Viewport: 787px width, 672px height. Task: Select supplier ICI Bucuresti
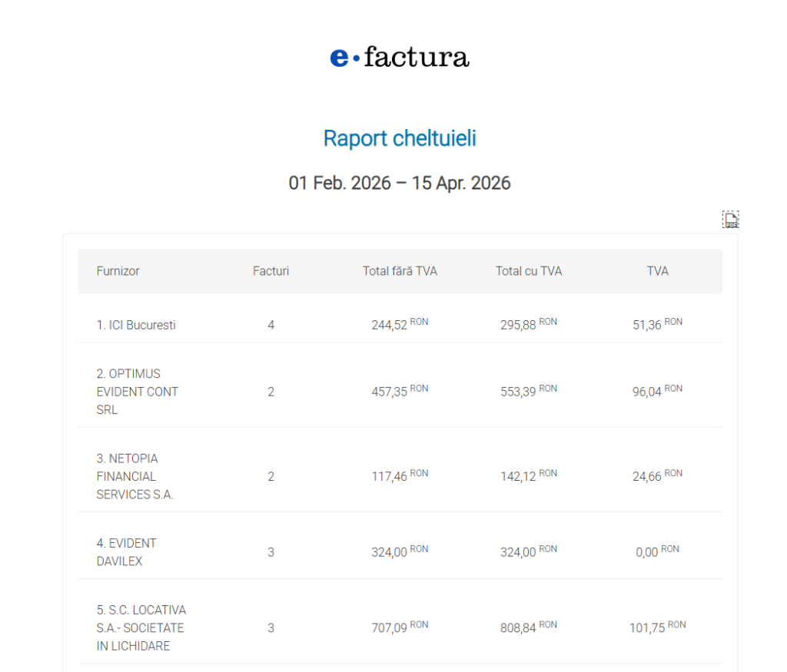click(x=136, y=325)
